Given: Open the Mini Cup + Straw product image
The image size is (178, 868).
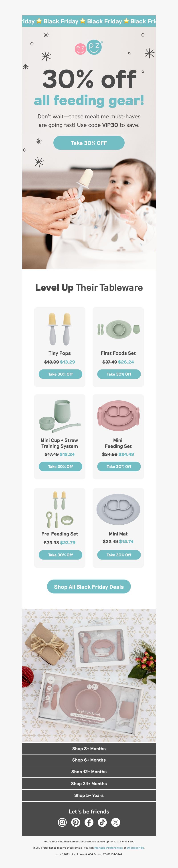Looking at the screenshot, I should point(60,416).
